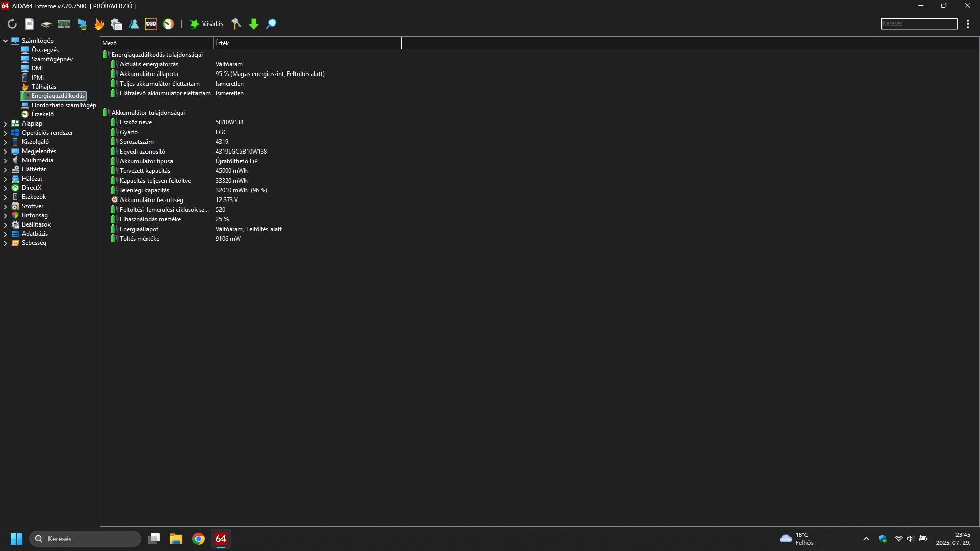980x551 pixels.
Task: Select Beállítások in the tree
Action: 36,224
